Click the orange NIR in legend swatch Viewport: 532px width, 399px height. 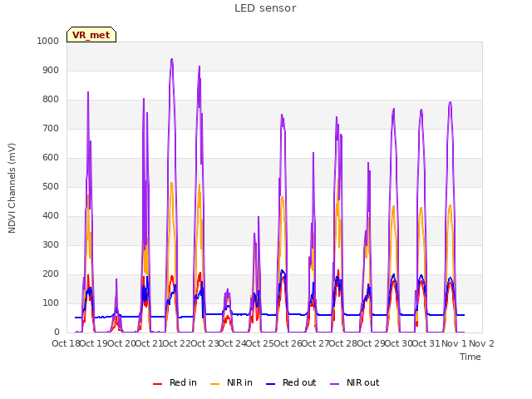(x=214, y=384)
